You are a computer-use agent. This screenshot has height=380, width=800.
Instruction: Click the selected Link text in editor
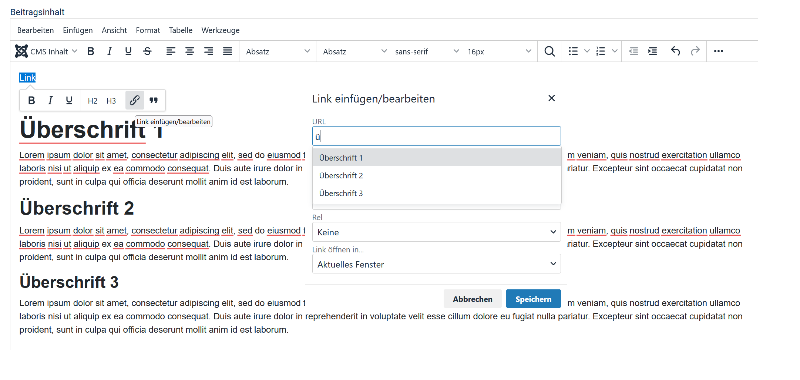(28, 78)
